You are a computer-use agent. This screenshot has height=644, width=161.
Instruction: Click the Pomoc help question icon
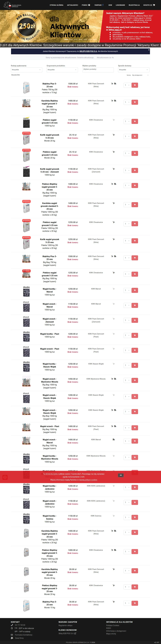coord(89,5)
